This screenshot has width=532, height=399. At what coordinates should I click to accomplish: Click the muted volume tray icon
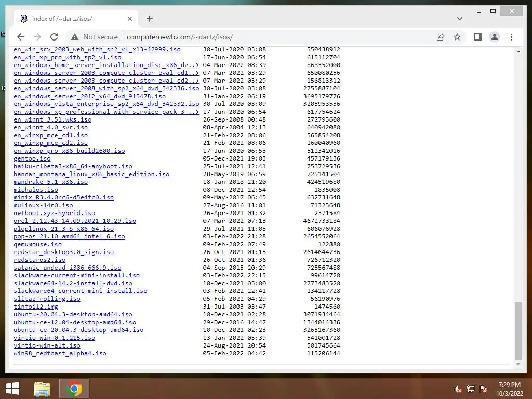tap(458, 389)
